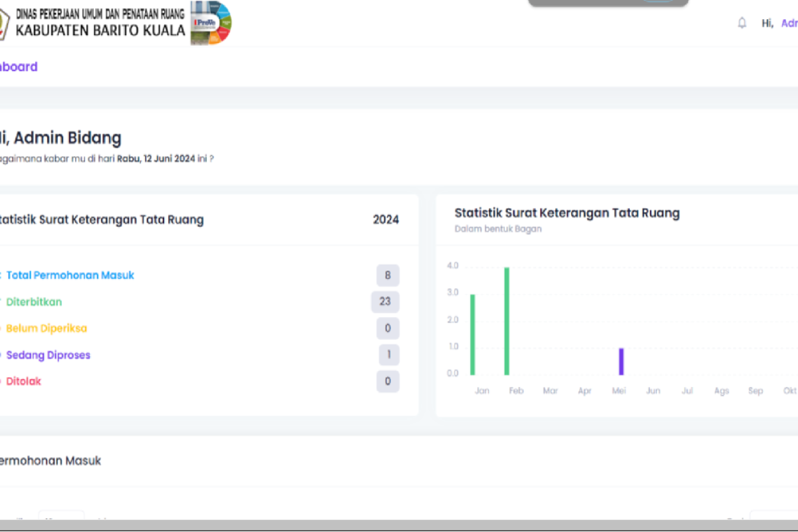Screen dimensions: 798x532
Task: Open the Total Permohonan Masuk link
Action: pos(70,275)
